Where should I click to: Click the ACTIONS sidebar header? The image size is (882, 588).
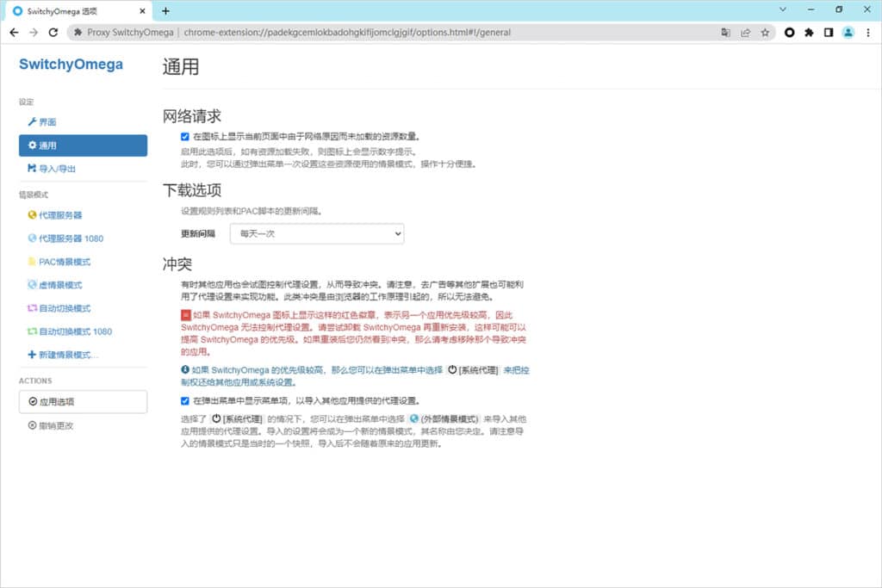[35, 381]
